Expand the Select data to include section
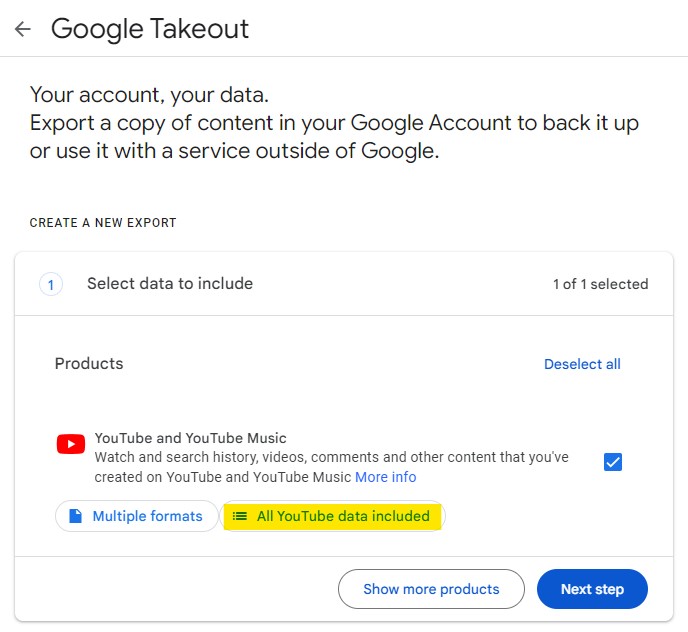 pos(344,284)
